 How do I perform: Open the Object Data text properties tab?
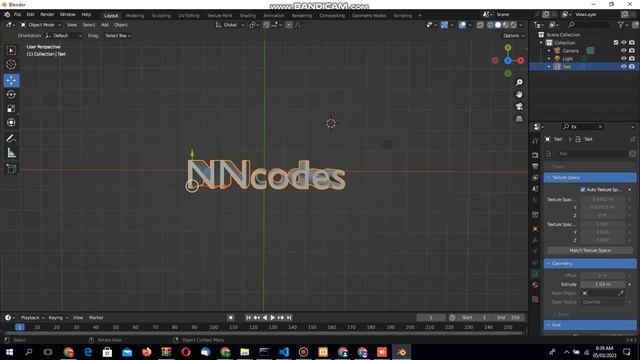tap(535, 274)
